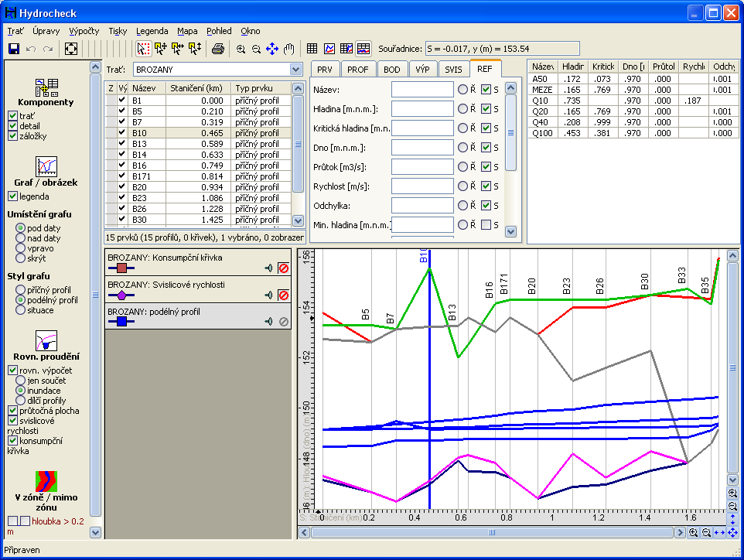Switch to the SVIS tab

[x=452, y=69]
